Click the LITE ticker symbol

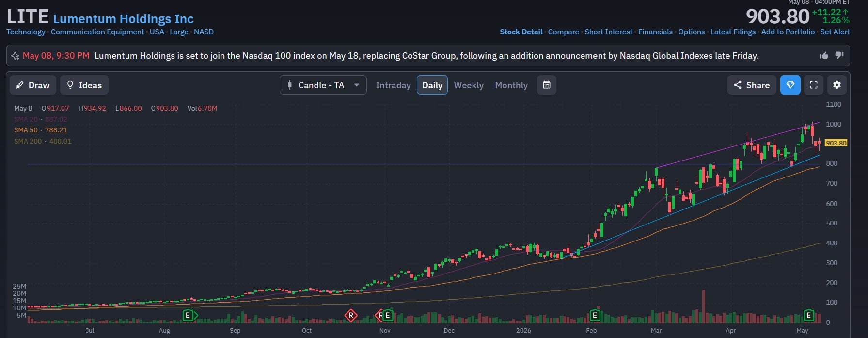(28, 17)
